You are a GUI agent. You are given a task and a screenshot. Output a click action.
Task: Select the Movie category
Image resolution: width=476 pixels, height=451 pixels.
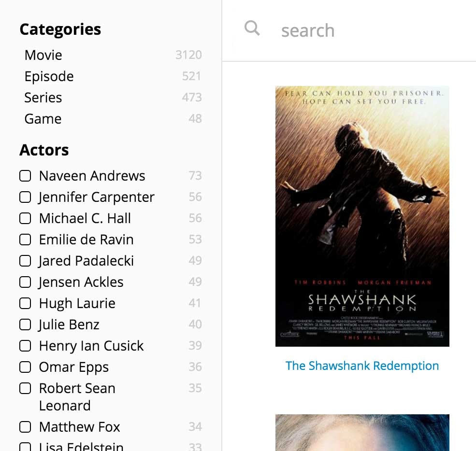click(x=43, y=55)
